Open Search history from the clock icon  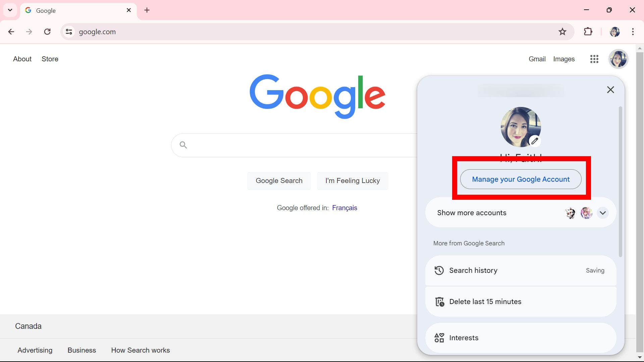click(439, 270)
